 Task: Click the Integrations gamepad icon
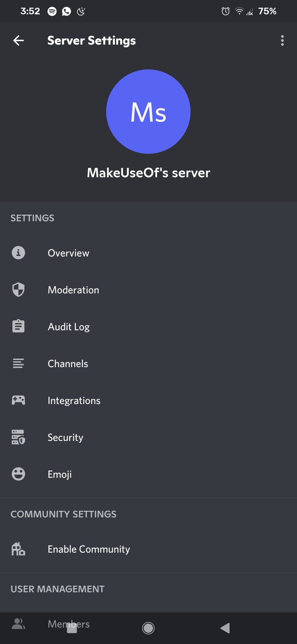[x=18, y=400]
